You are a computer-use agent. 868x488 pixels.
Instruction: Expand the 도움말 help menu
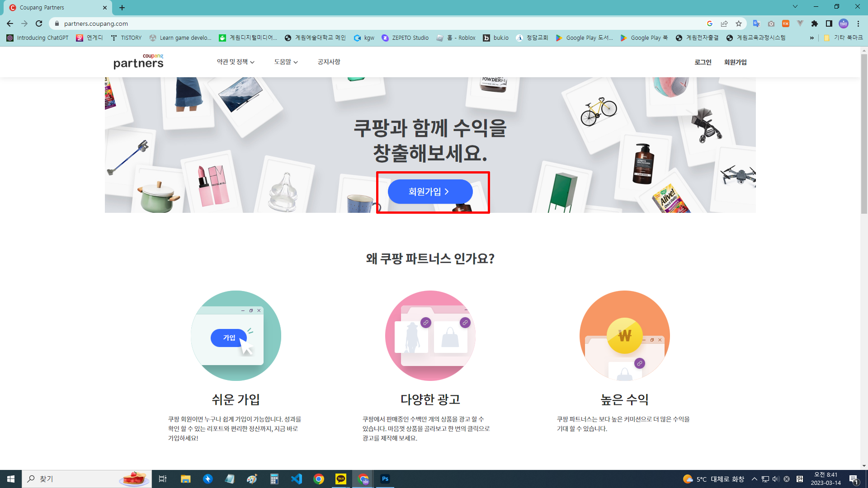tap(286, 62)
